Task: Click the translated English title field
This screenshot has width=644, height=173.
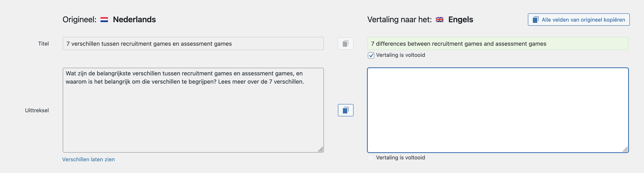Action: tap(498, 43)
